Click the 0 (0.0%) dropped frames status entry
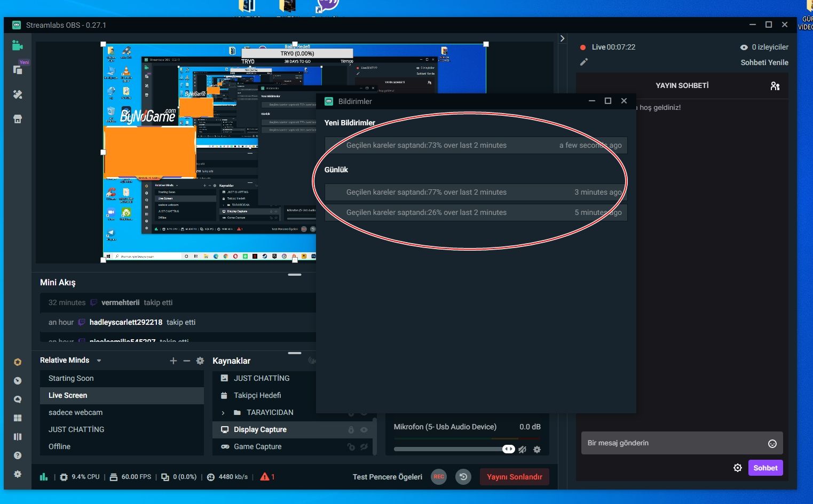 click(x=179, y=477)
